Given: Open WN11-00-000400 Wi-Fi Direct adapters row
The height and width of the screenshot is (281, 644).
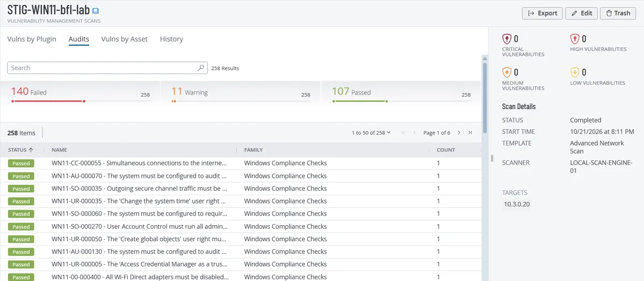Looking at the screenshot, I should [241, 276].
